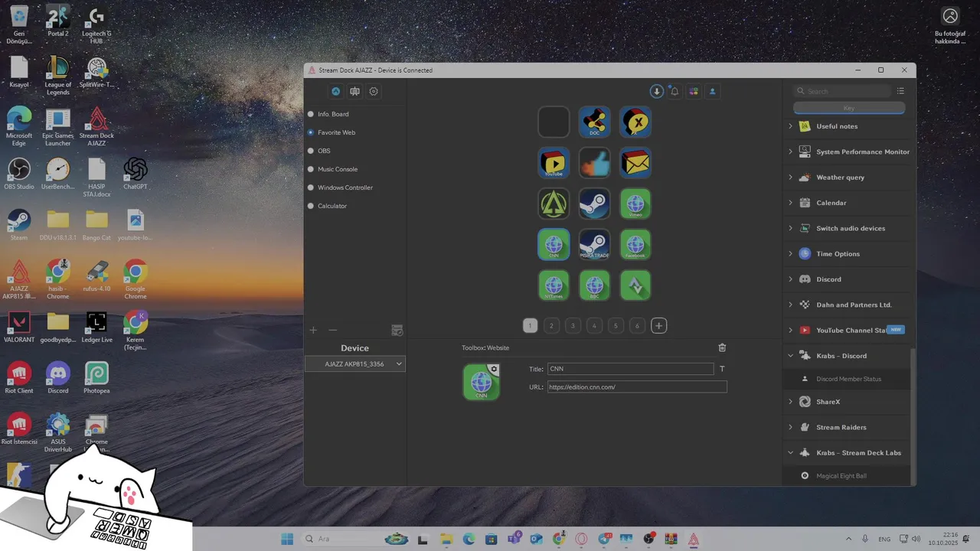Select the Vimeo globe key
The height and width of the screenshot is (551, 980).
point(635,204)
